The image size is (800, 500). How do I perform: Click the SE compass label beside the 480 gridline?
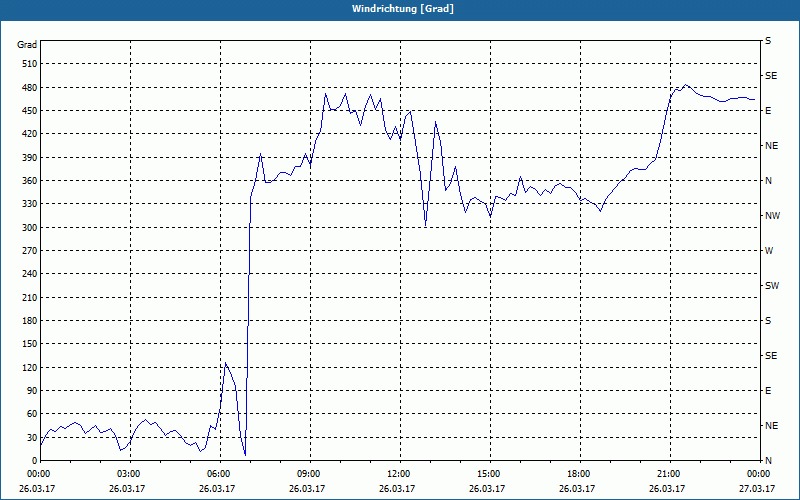(771, 76)
